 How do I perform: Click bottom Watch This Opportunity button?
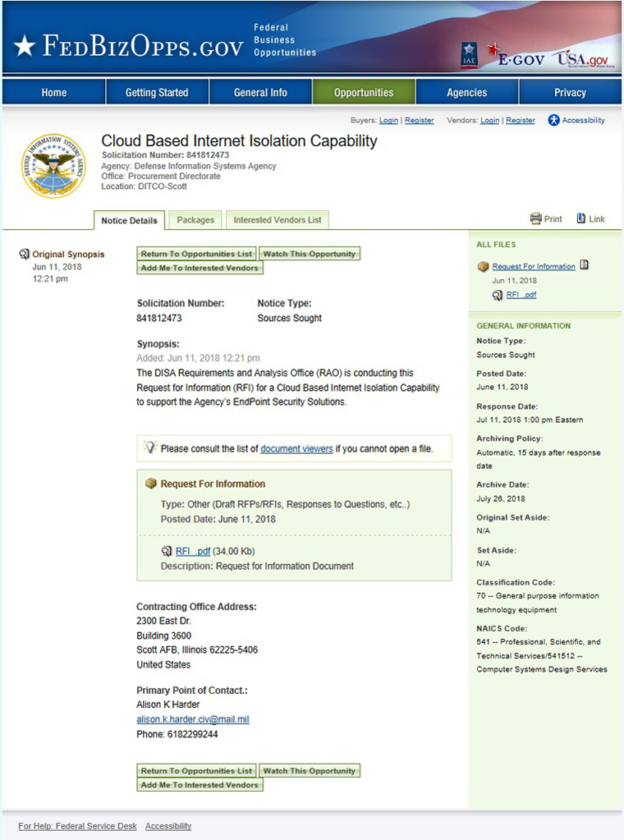coord(309,770)
